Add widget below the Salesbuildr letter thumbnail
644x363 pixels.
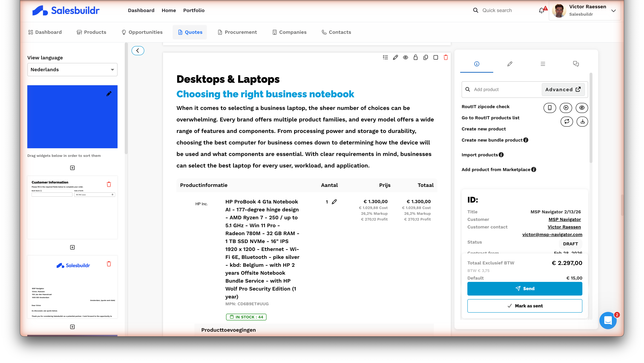coord(72,327)
